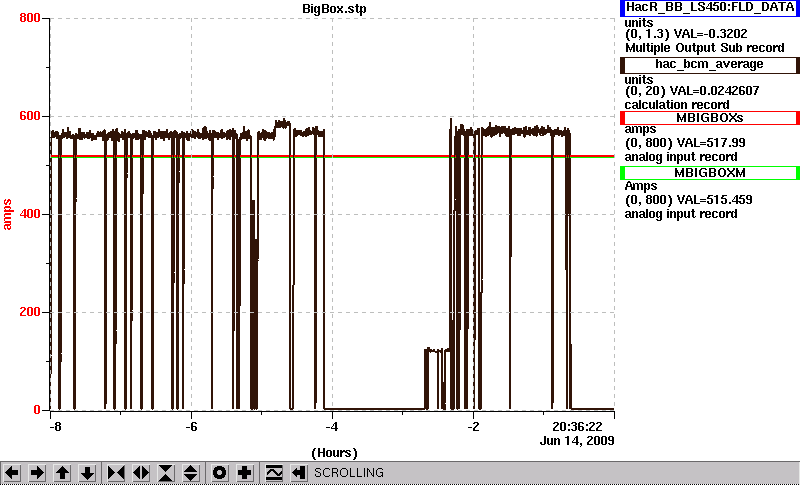Click the 'Amps' units text under MBIGBOXM
Screen dimensions: 800x485
coord(641,186)
